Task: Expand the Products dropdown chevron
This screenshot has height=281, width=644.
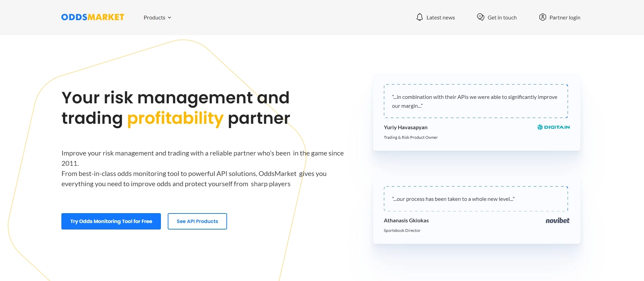Action: tap(169, 18)
